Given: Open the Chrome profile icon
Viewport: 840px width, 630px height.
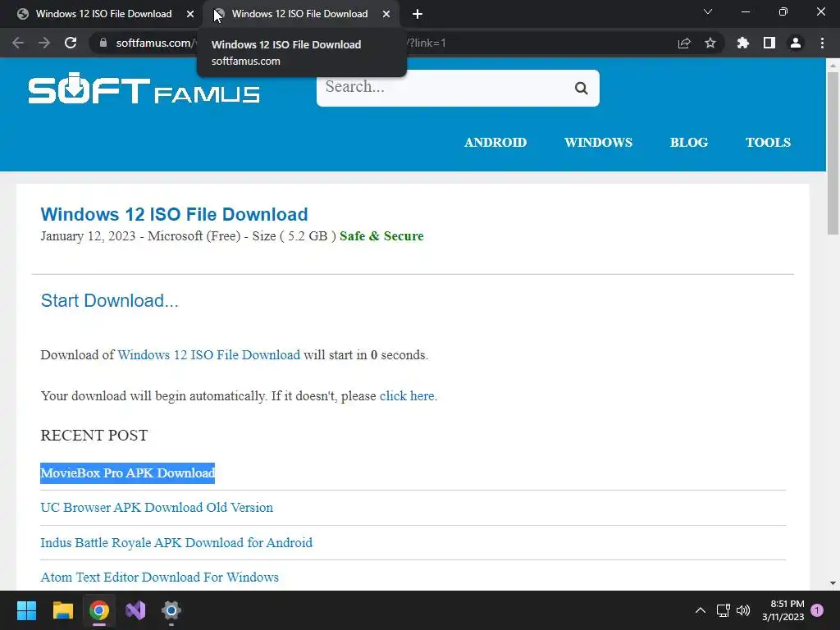Looking at the screenshot, I should (x=796, y=43).
